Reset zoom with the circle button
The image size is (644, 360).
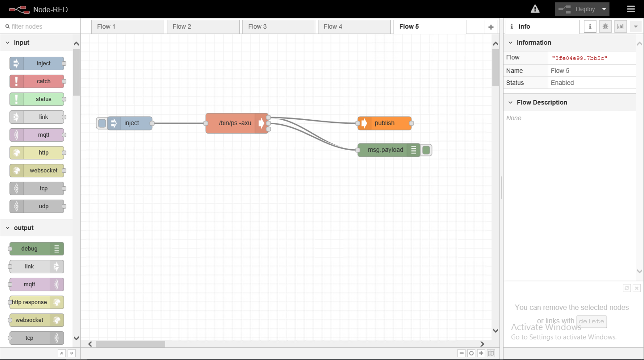click(471, 353)
